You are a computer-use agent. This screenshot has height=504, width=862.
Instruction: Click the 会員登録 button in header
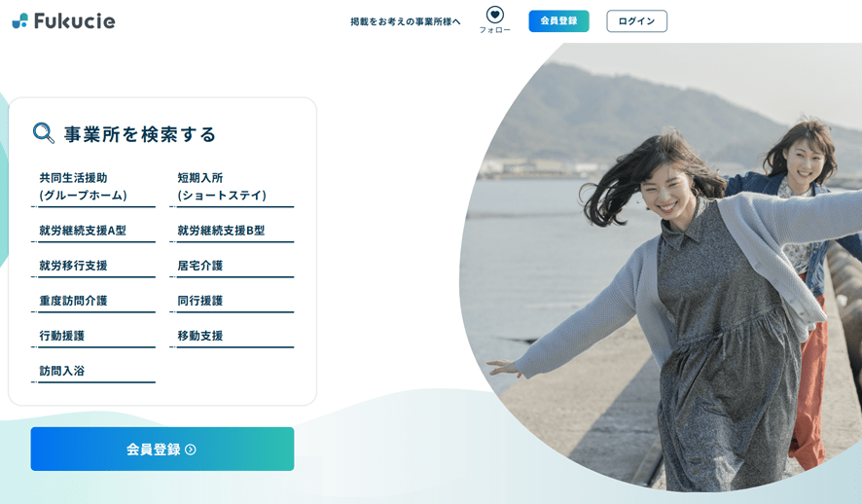(x=558, y=20)
